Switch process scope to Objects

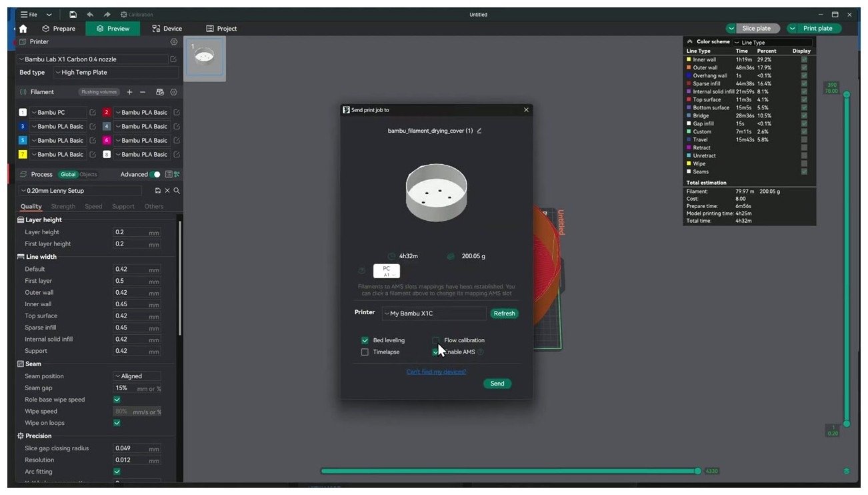88,175
